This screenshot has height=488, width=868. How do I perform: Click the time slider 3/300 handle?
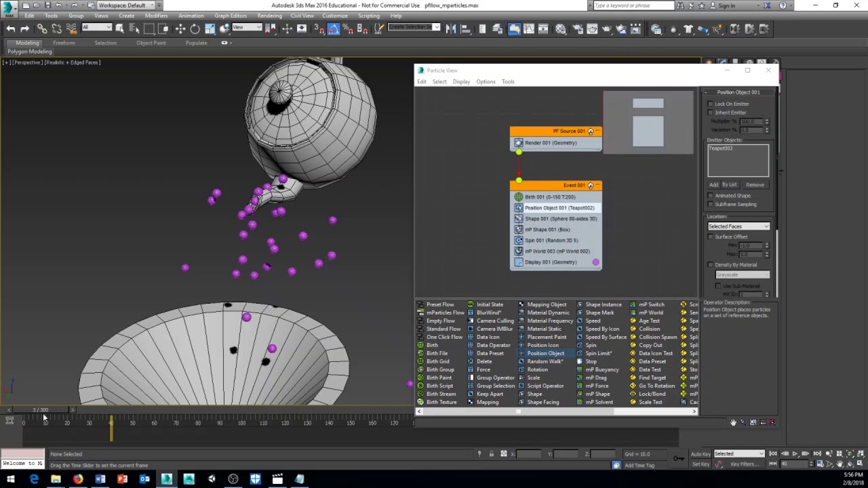(41, 410)
